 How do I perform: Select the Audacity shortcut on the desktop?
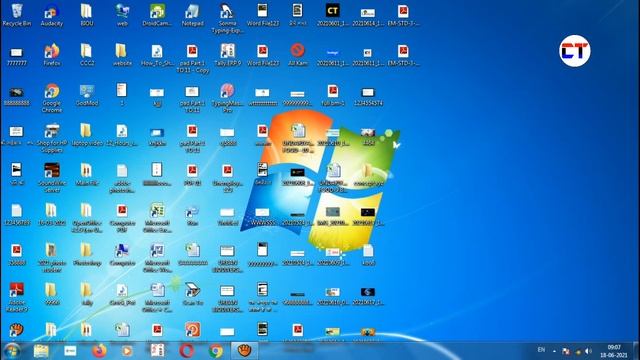[x=52, y=15]
